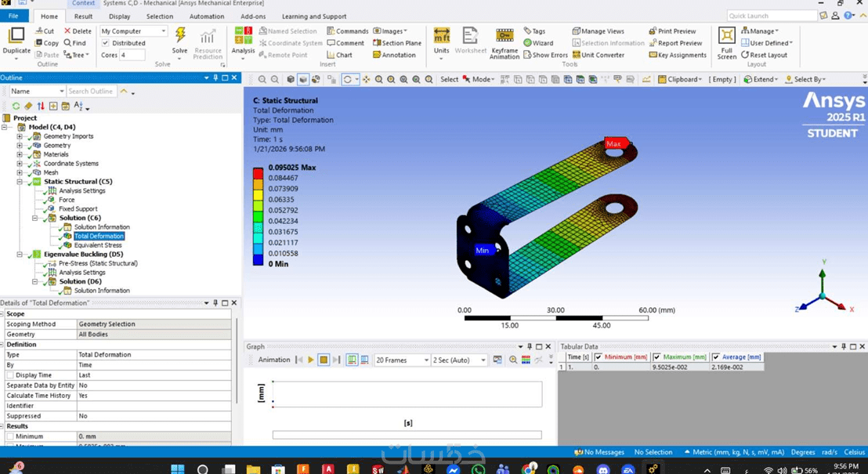Image resolution: width=868 pixels, height=474 pixels.
Task: Click the Duplicate icon in Outline group
Action: 16,36
